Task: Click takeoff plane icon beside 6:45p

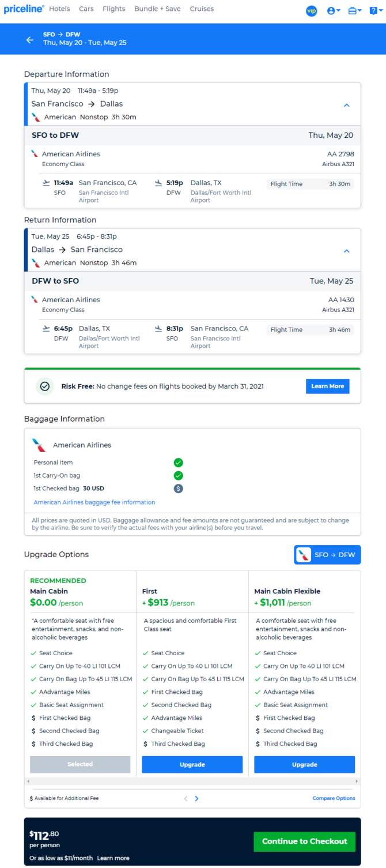Action: click(x=47, y=329)
